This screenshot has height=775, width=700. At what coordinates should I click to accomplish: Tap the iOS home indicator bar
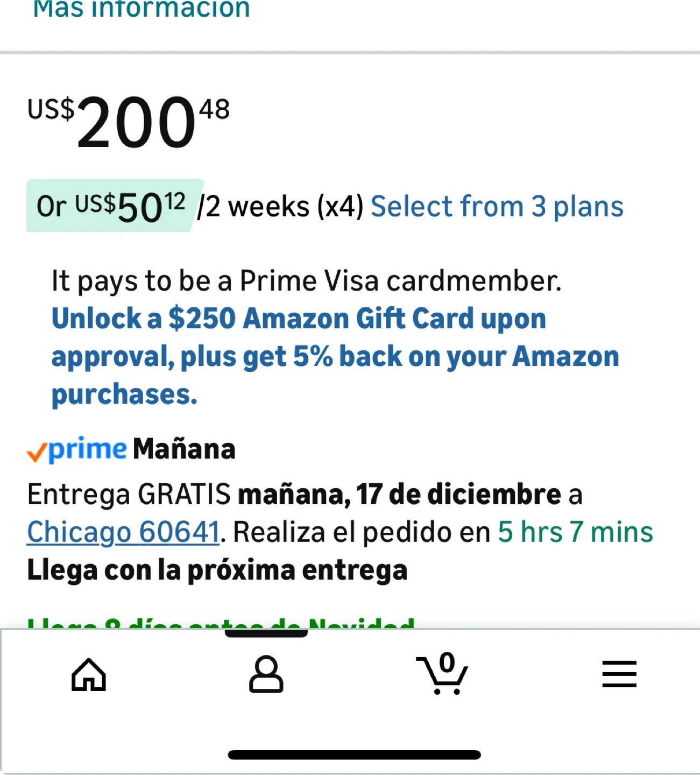click(x=354, y=755)
